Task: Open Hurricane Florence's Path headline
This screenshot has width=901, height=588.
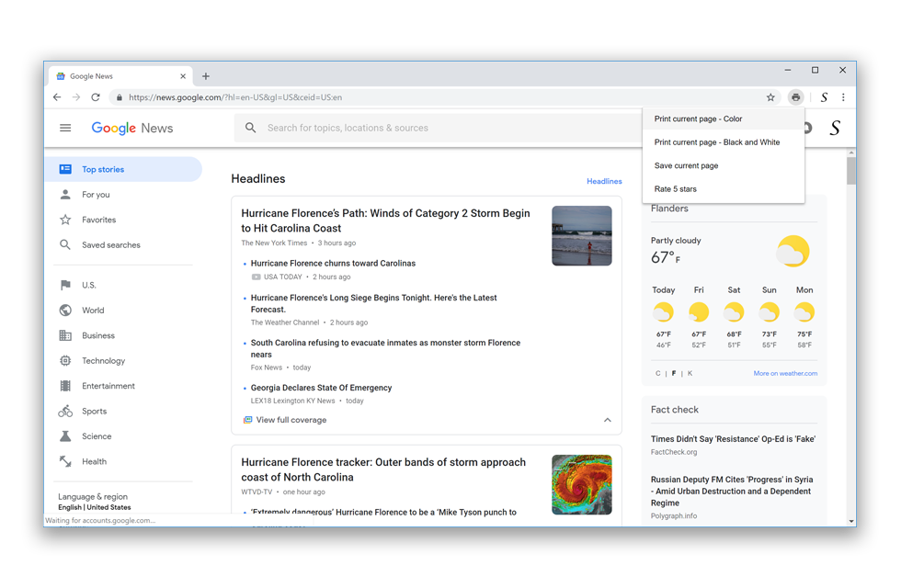Action: click(x=385, y=220)
